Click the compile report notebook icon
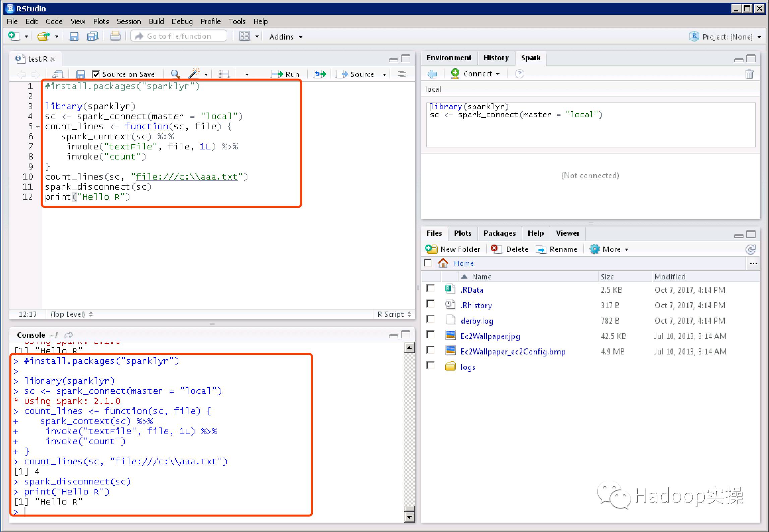This screenshot has width=769, height=532. [224, 74]
